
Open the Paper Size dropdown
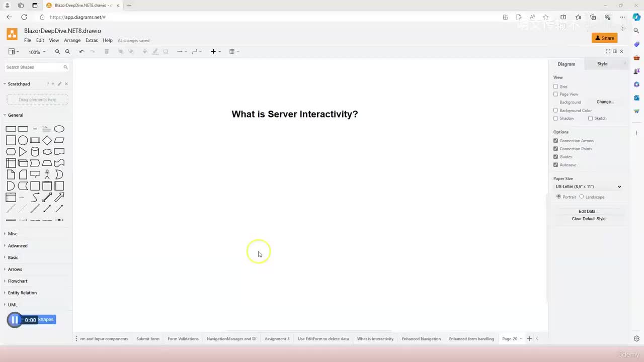pyautogui.click(x=588, y=187)
